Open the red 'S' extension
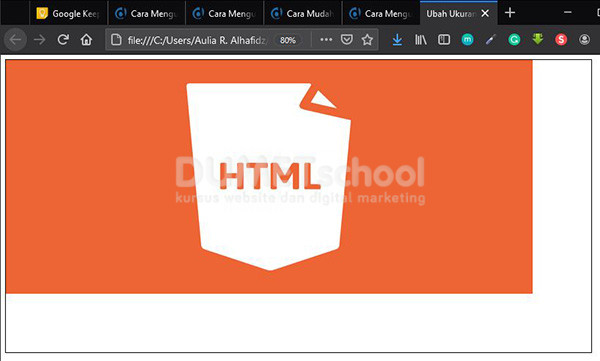The width and height of the screenshot is (600, 361). (561, 39)
